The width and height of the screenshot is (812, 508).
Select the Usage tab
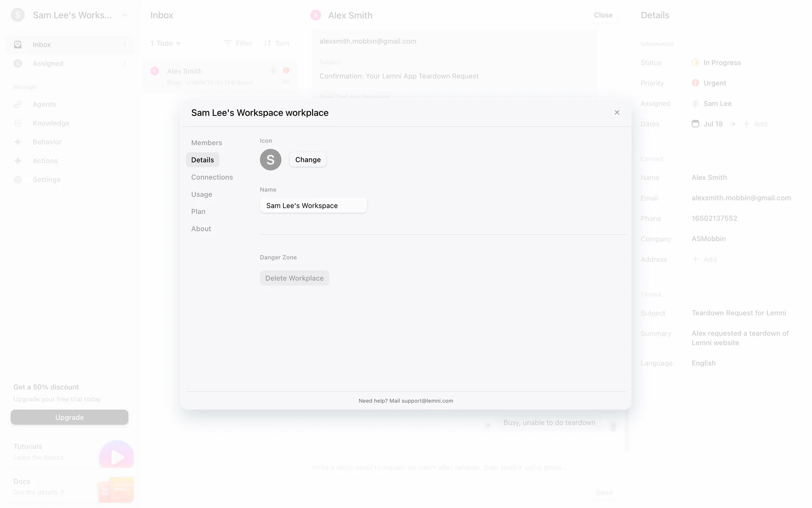point(202,194)
